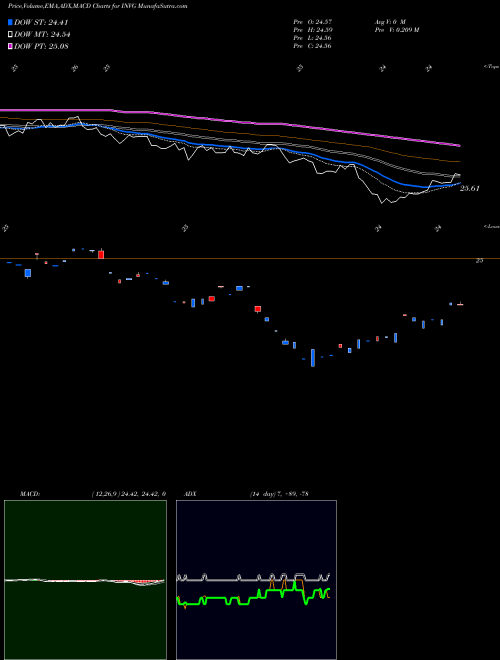Select the 'DOW PT: 25.08' legend text
This screenshot has width=500, height=660.
[x=41, y=46]
